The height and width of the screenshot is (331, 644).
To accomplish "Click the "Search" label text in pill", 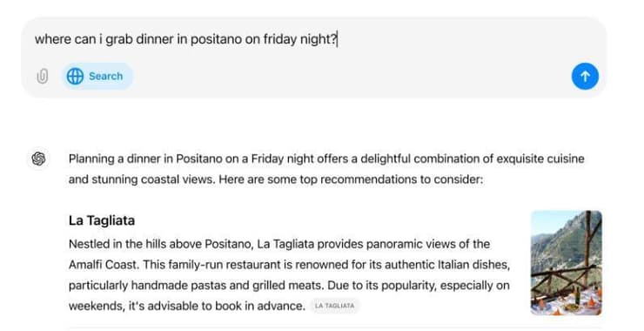I will click(x=106, y=76).
